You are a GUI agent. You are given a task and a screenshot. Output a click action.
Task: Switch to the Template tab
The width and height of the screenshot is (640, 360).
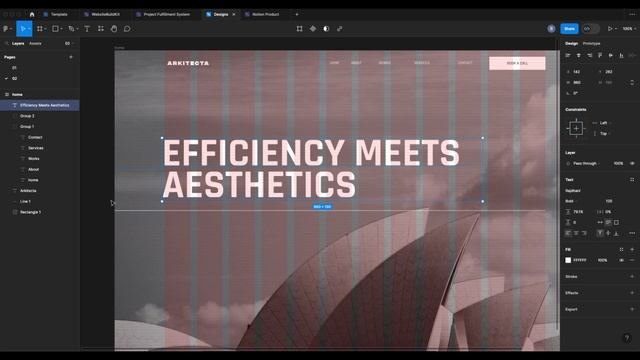[56, 14]
